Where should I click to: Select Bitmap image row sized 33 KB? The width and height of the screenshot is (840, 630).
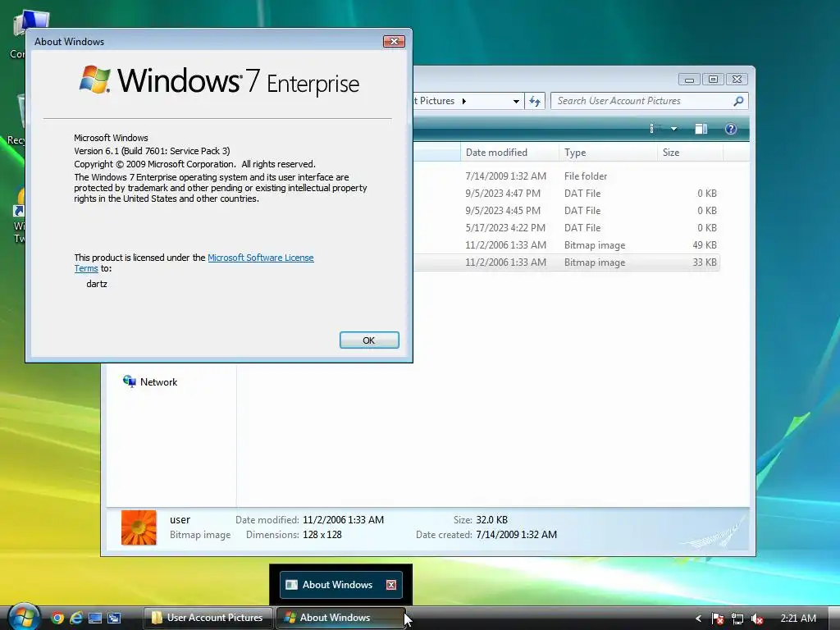pyautogui.click(x=566, y=262)
